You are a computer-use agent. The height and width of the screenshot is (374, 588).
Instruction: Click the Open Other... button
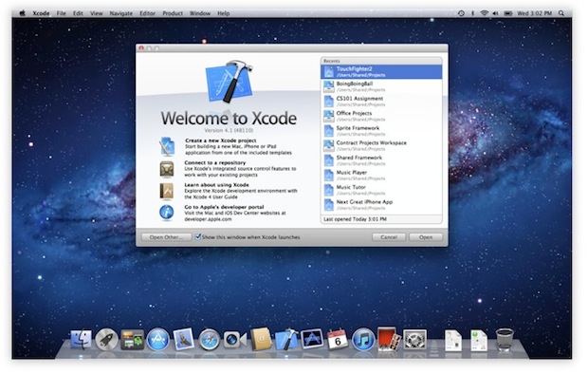click(x=166, y=237)
